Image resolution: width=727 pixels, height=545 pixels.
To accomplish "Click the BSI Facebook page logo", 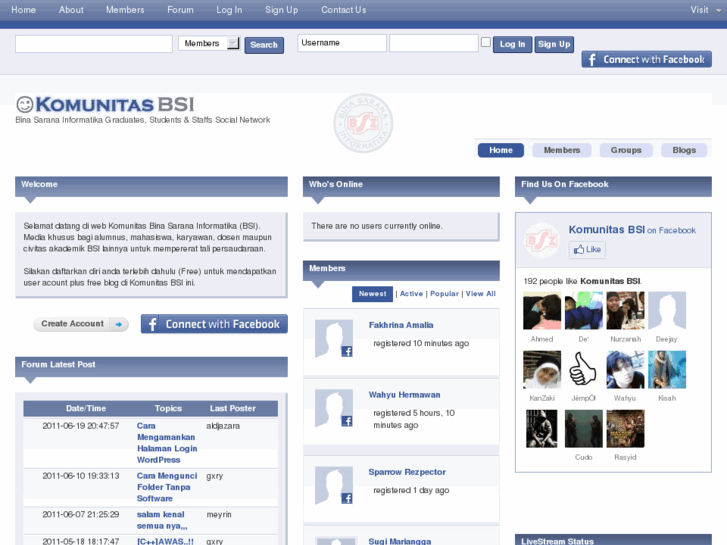I will (x=542, y=240).
